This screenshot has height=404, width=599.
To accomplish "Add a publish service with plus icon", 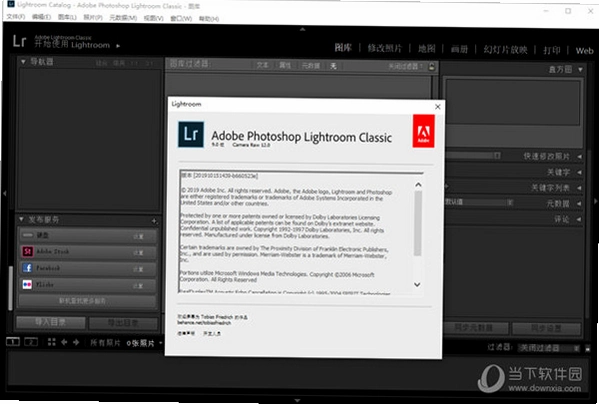I will click(154, 221).
